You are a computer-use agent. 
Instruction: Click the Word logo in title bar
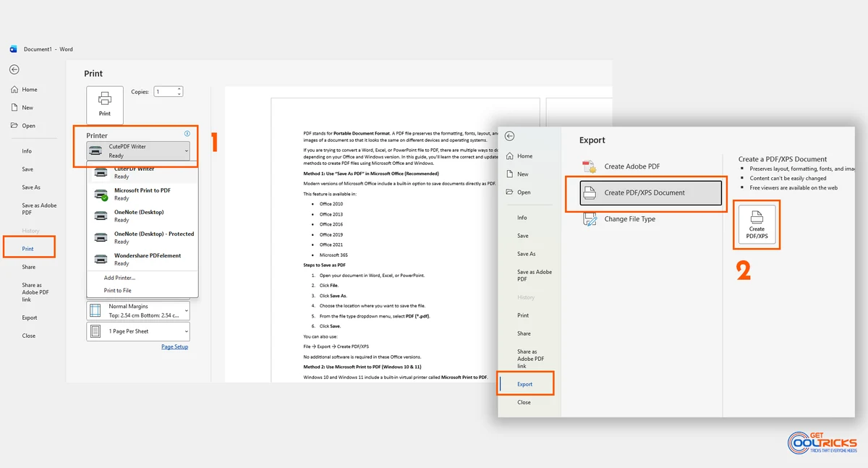click(x=14, y=49)
